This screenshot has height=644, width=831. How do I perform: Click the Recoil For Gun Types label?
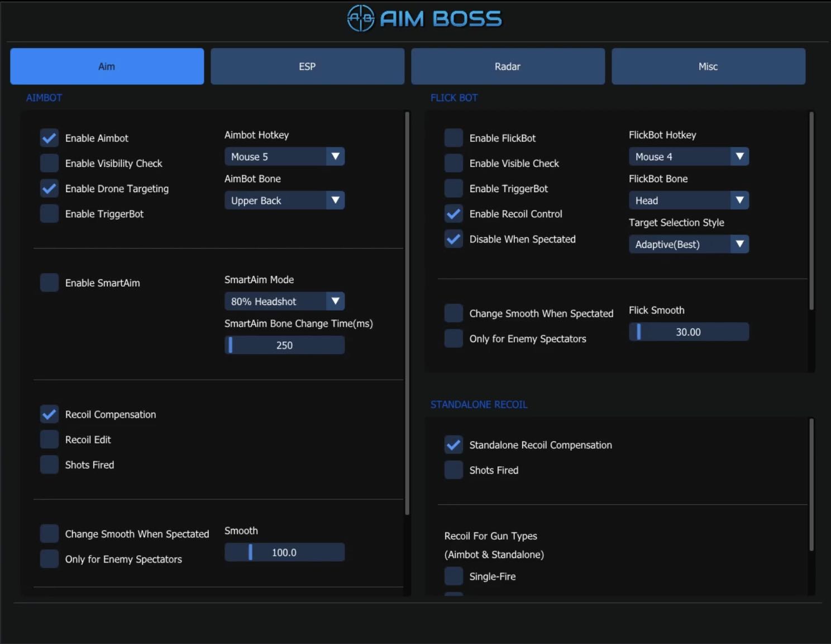point(491,536)
